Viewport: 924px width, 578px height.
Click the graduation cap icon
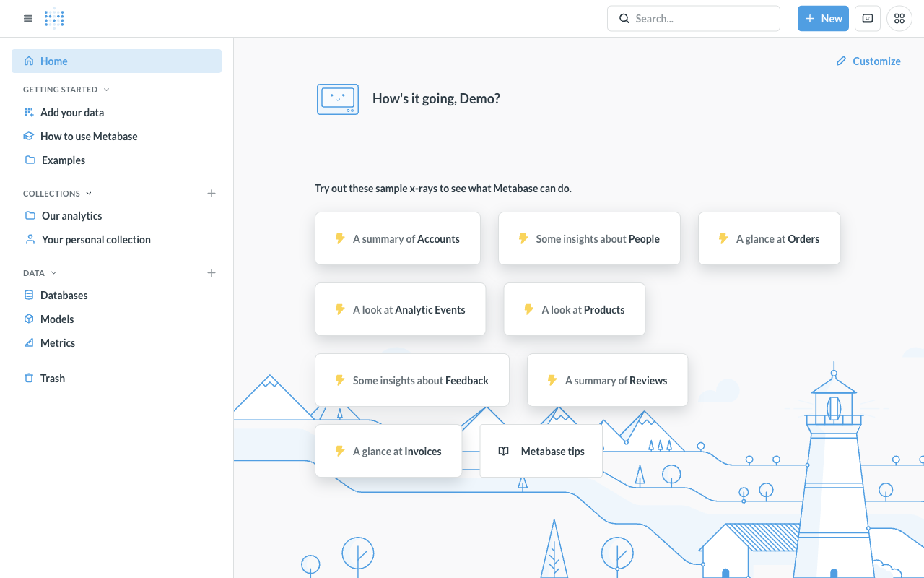pyautogui.click(x=29, y=137)
